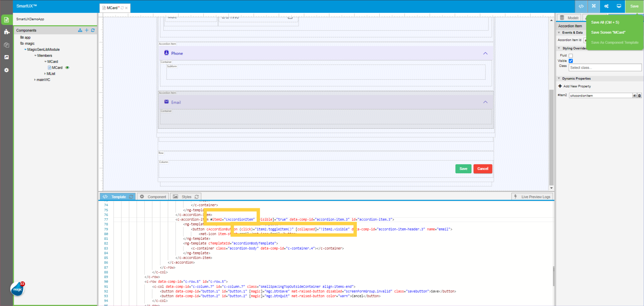Viewport: 644px width, 306px height.
Task: Open the puzzle-piece panel in the left sidebar
Action: pos(7,32)
